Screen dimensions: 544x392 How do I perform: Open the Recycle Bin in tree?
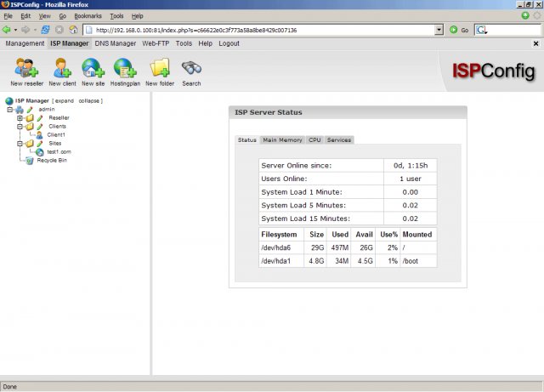(51, 160)
